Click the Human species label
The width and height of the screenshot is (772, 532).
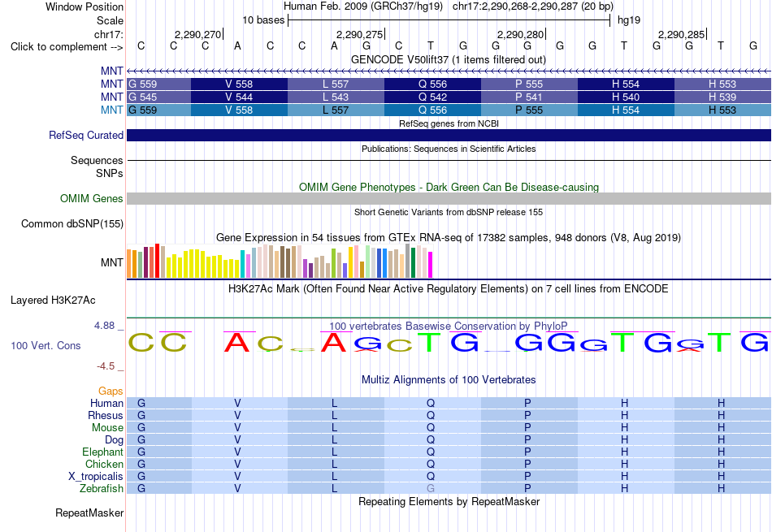[x=106, y=403]
